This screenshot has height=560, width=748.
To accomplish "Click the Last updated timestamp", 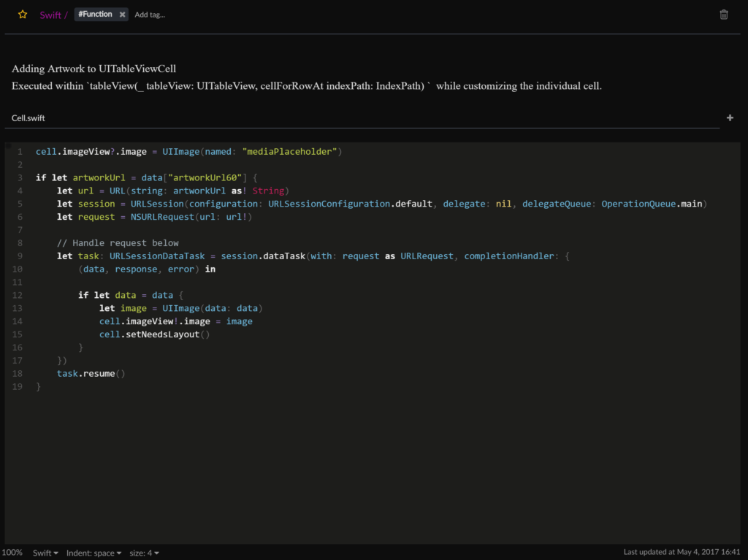I will click(682, 553).
